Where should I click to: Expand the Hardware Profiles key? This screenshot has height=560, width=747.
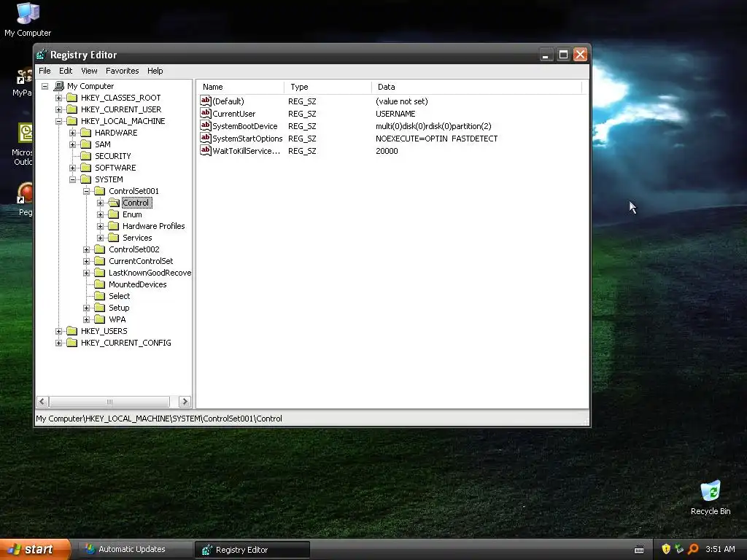[100, 226]
